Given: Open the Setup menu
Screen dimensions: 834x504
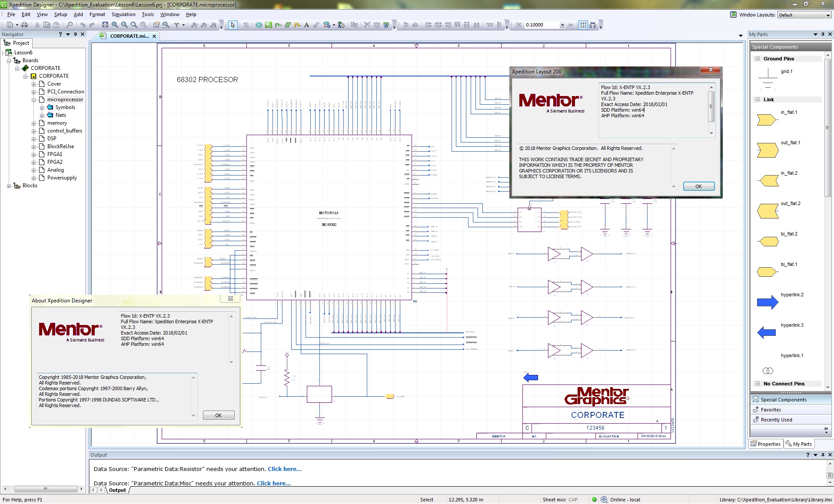Looking at the screenshot, I should 60,14.
